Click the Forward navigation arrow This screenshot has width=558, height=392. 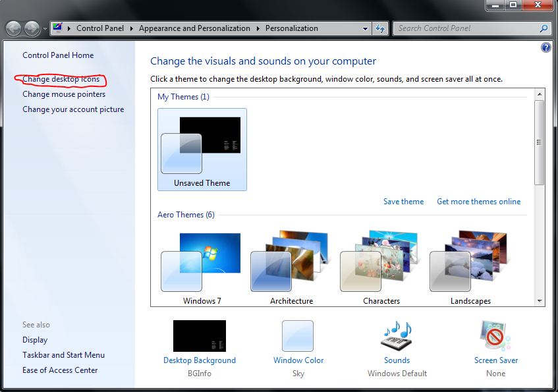coord(32,28)
